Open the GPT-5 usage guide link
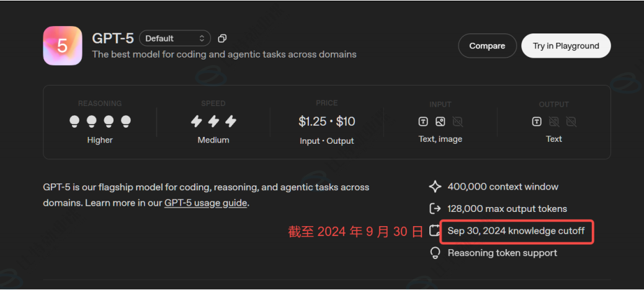Viewport: 644px width, 290px height. [206, 203]
